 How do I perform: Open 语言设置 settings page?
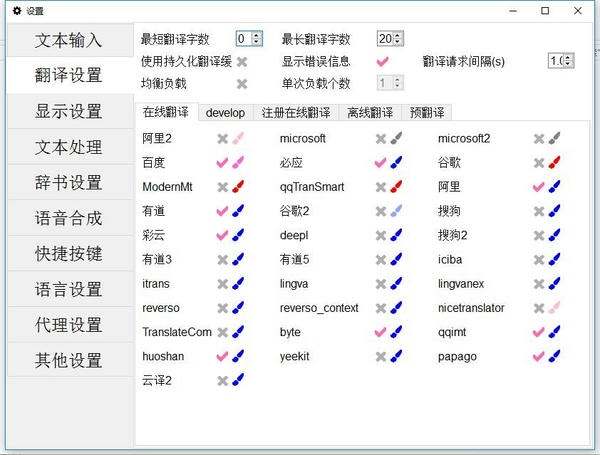point(70,289)
